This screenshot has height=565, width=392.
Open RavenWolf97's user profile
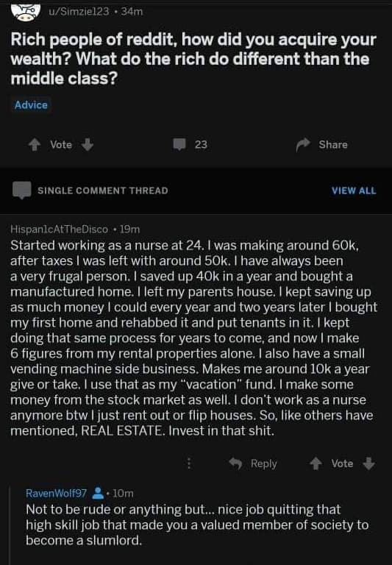56,493
